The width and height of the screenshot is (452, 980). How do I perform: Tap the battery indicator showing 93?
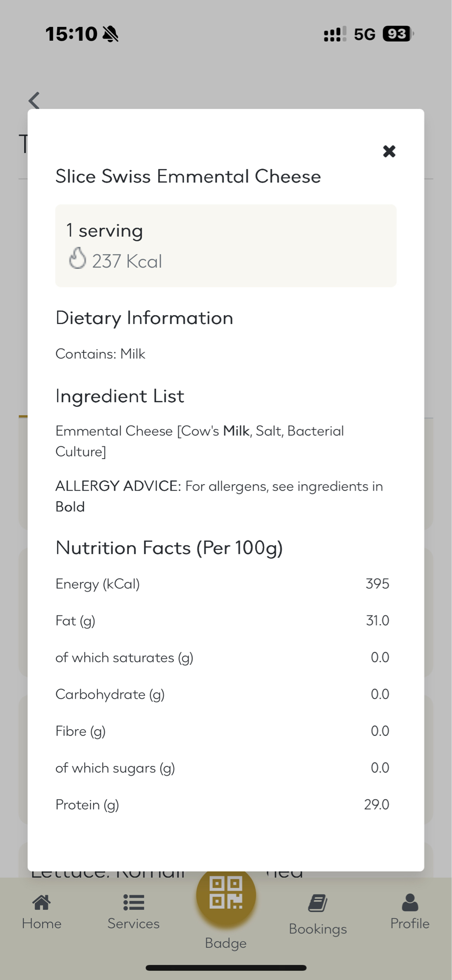[x=397, y=34]
